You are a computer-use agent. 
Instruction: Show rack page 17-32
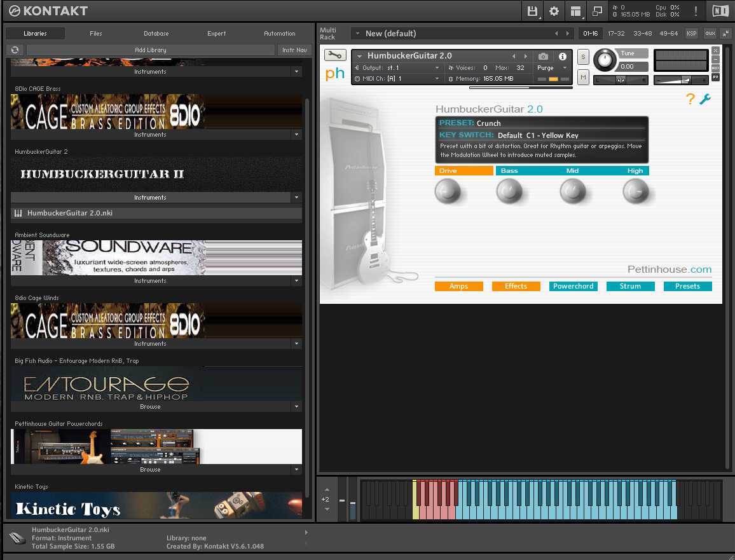click(x=616, y=33)
